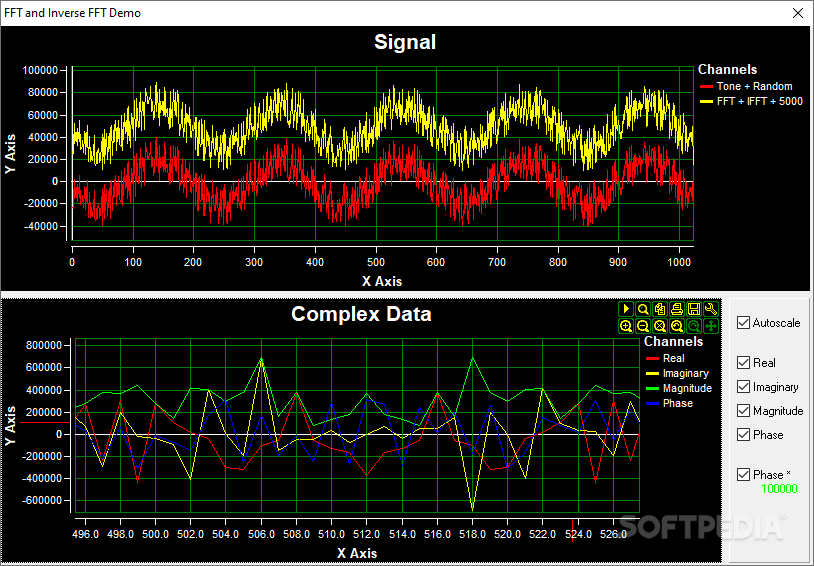Viewport: 814px width, 566px height.
Task: Toggle the Phase checkbox
Action: pos(743,435)
